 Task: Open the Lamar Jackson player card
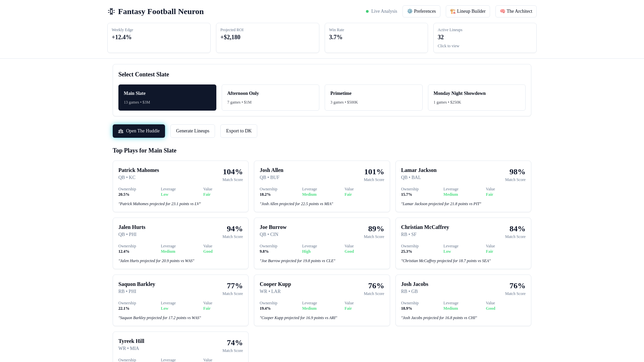(x=463, y=186)
